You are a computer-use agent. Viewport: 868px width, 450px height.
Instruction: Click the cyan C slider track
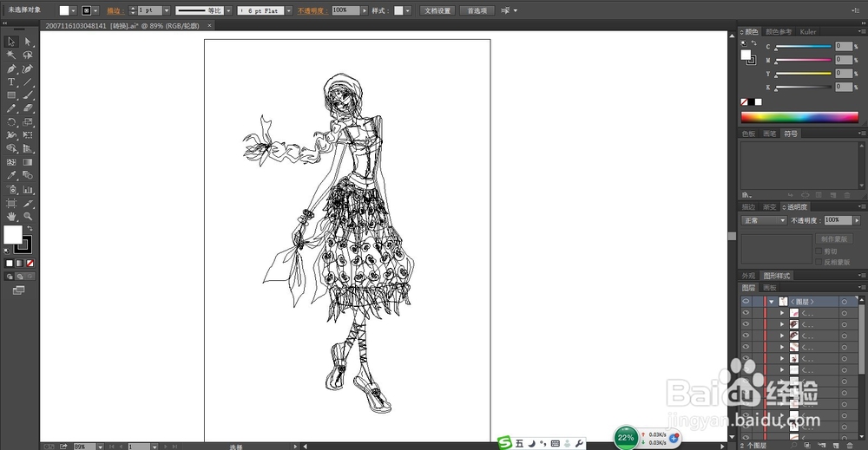click(x=803, y=47)
